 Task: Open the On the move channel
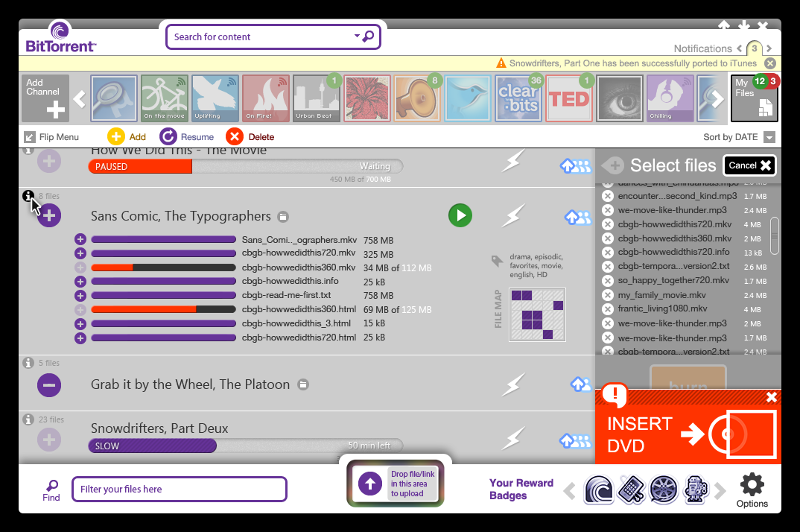165,98
